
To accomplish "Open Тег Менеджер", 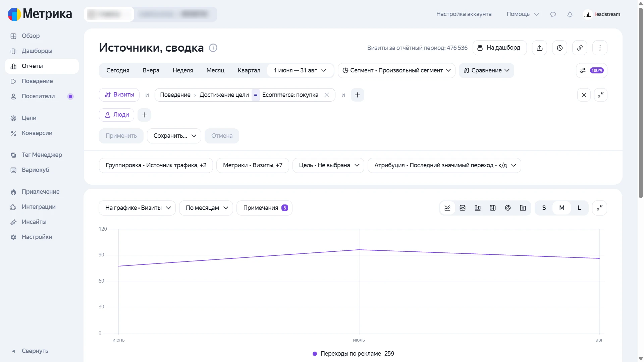I will coord(42,155).
